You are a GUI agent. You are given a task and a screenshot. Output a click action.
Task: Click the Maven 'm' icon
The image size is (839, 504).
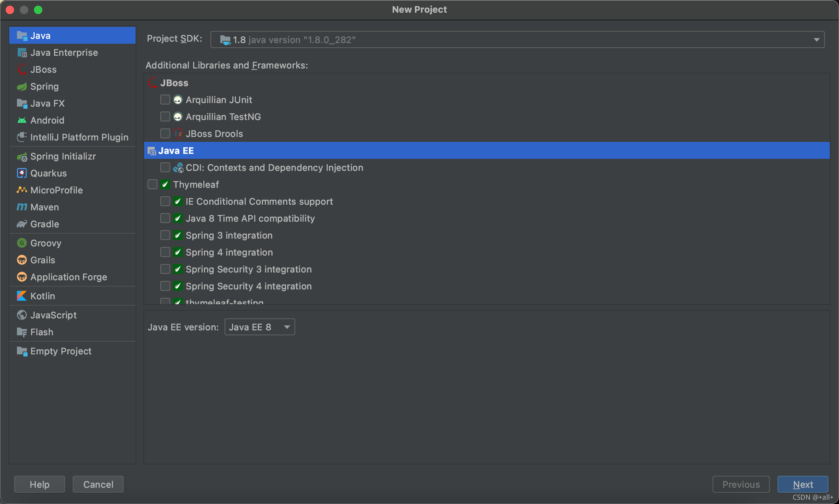[22, 207]
